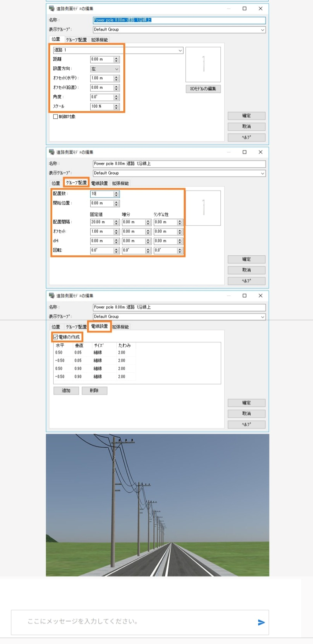Click the message box ここにメッセージを入力してください

click(x=140, y=622)
